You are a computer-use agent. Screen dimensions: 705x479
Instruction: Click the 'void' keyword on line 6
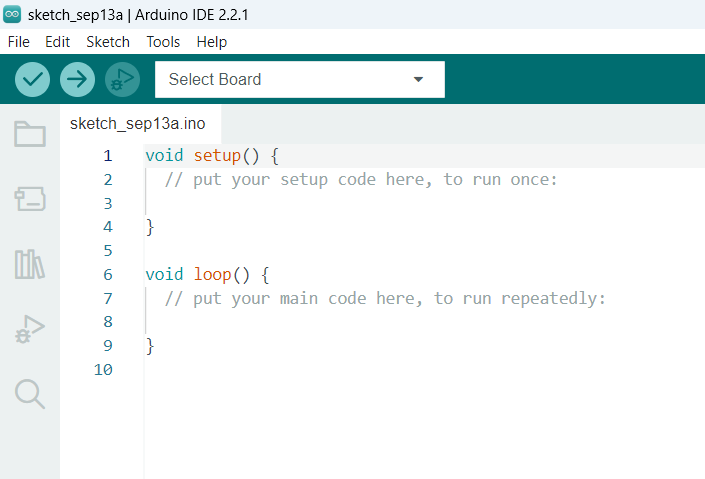coord(164,274)
